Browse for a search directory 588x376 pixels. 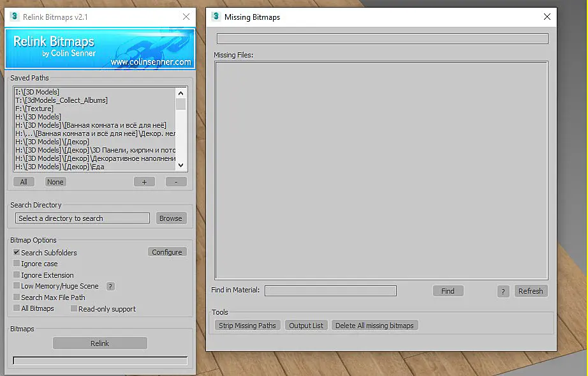(171, 218)
